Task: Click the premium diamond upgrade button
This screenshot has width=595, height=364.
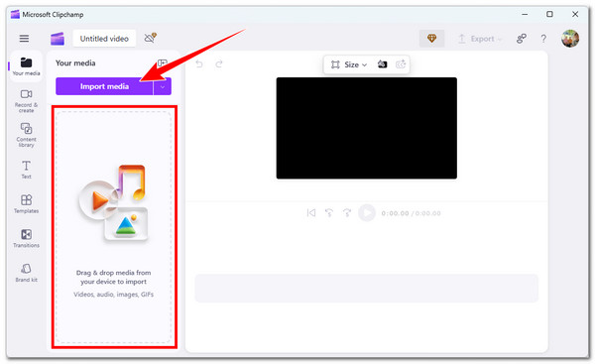Action: pos(431,39)
